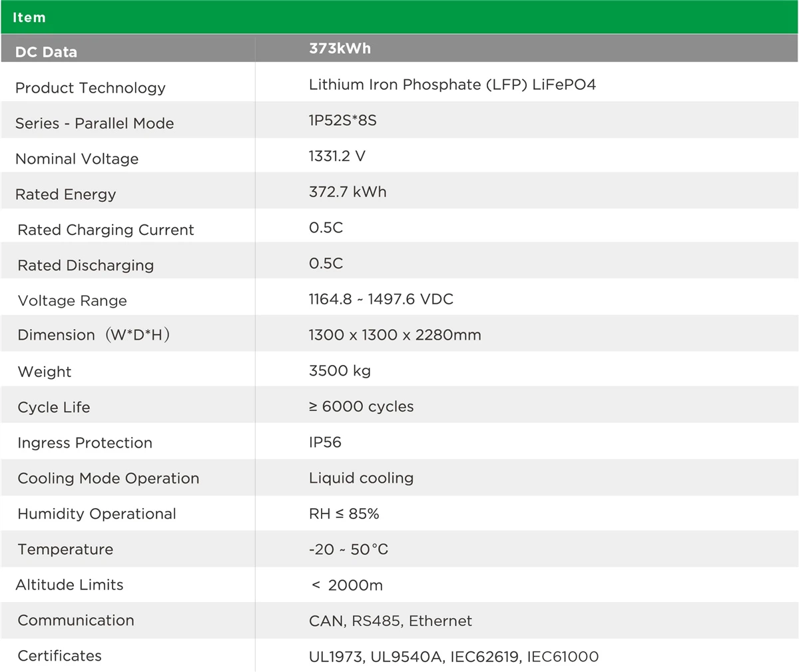Click the green Item header
Image resolution: width=799 pixels, height=672 pixels.
(x=29, y=17)
